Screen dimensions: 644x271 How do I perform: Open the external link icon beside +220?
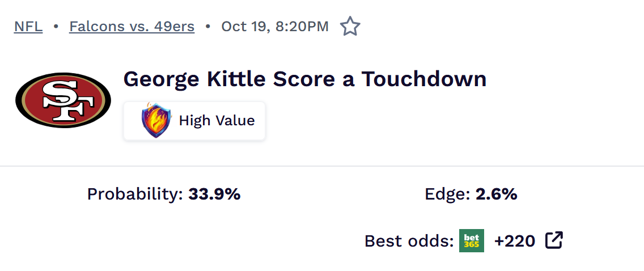coord(554,241)
